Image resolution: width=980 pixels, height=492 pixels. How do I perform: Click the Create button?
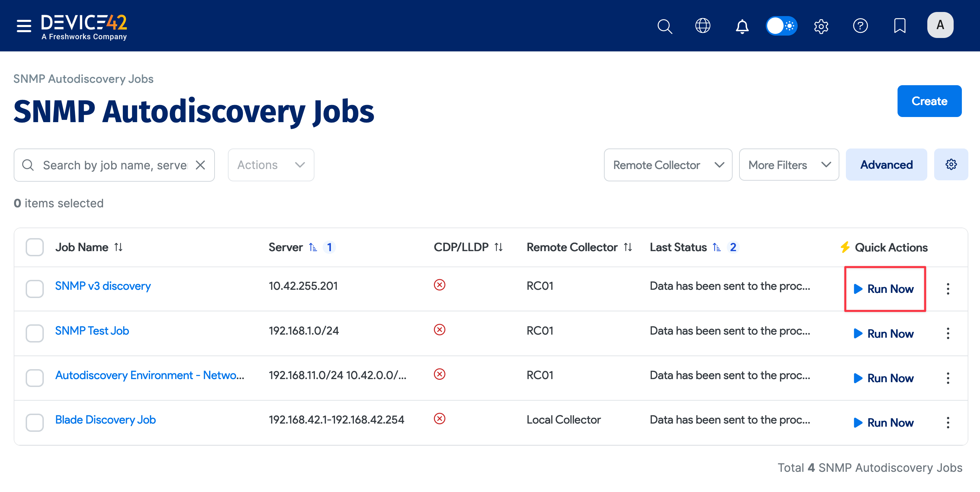[929, 101]
